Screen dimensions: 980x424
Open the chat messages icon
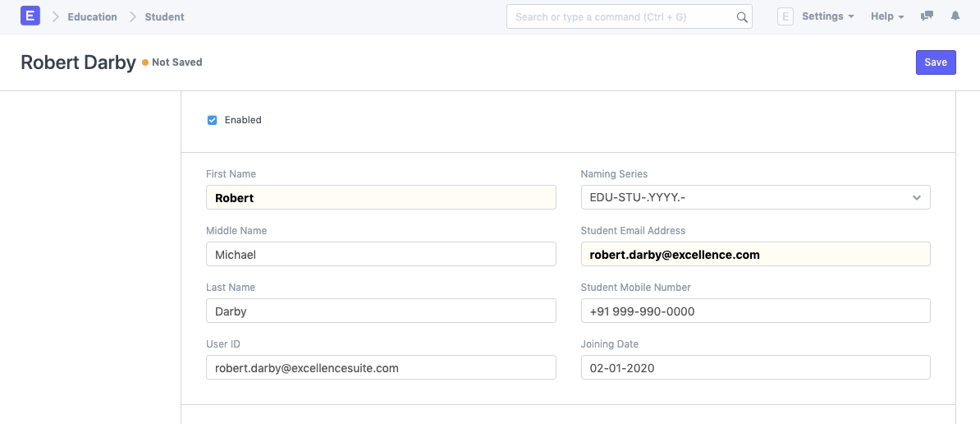(x=927, y=16)
